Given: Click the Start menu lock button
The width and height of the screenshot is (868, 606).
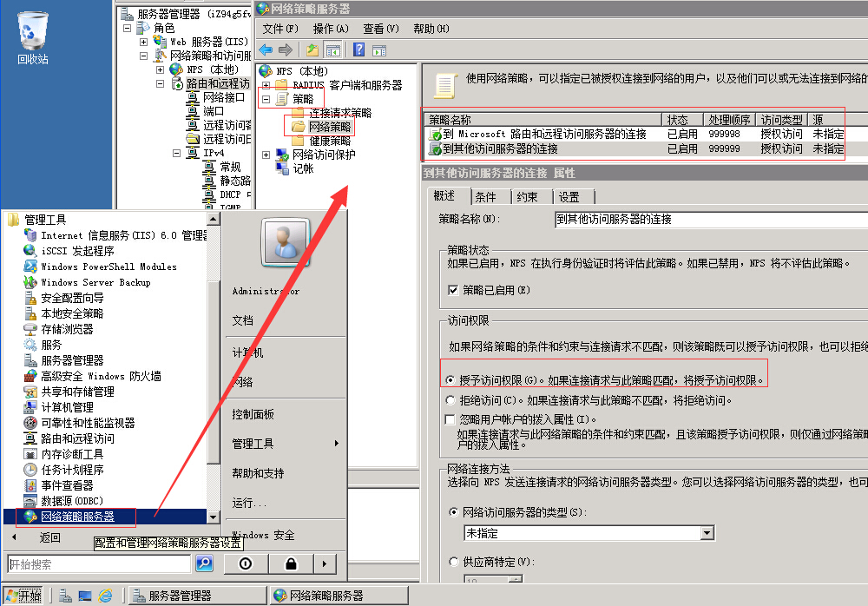Looking at the screenshot, I should [x=291, y=564].
